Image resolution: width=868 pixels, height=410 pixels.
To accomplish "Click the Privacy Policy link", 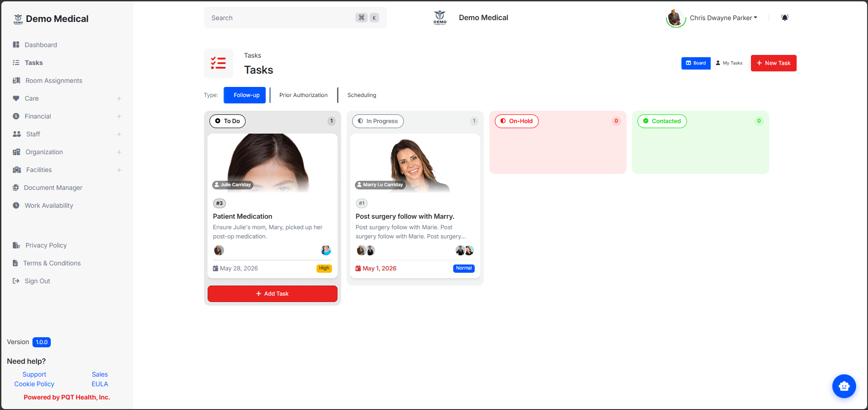I will pos(46,245).
